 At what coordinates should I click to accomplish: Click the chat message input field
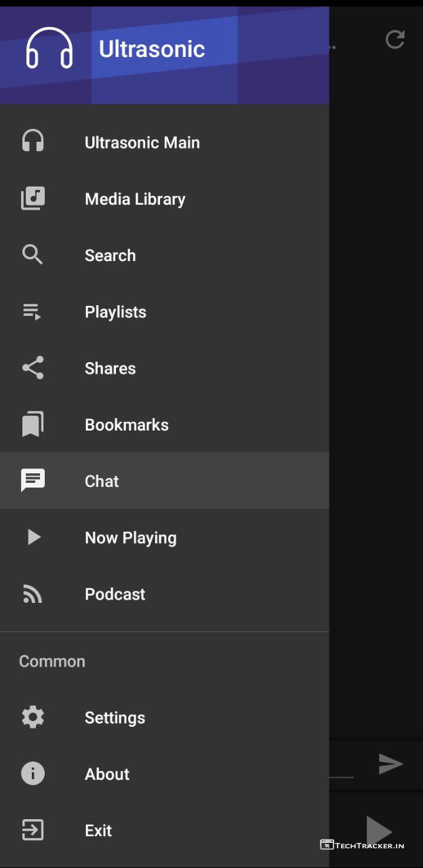pyautogui.click(x=342, y=765)
